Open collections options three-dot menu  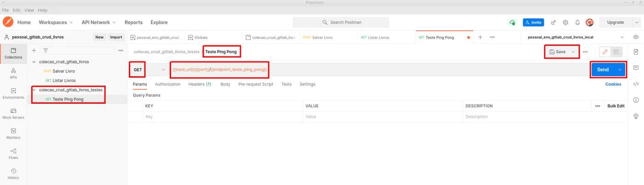coord(121,50)
